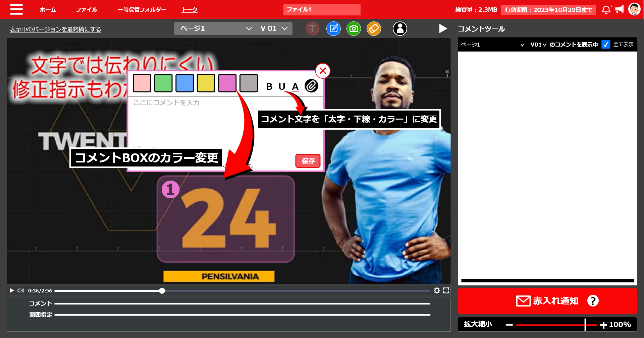Enter fullscreen video mode
Screen dimensions: 644x338
(x=446, y=290)
